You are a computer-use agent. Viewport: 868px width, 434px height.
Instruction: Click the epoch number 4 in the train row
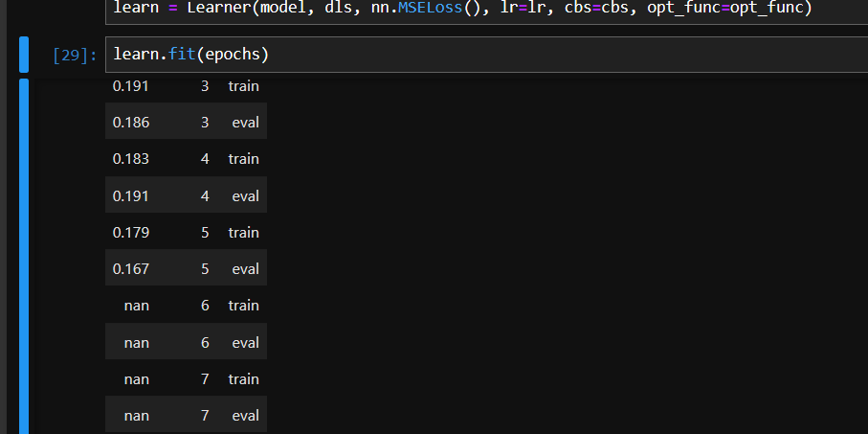[x=205, y=158]
